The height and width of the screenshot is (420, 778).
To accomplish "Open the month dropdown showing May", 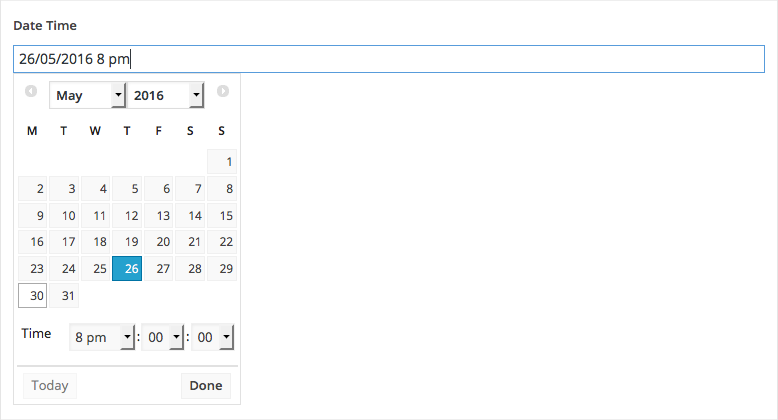I will [x=87, y=95].
